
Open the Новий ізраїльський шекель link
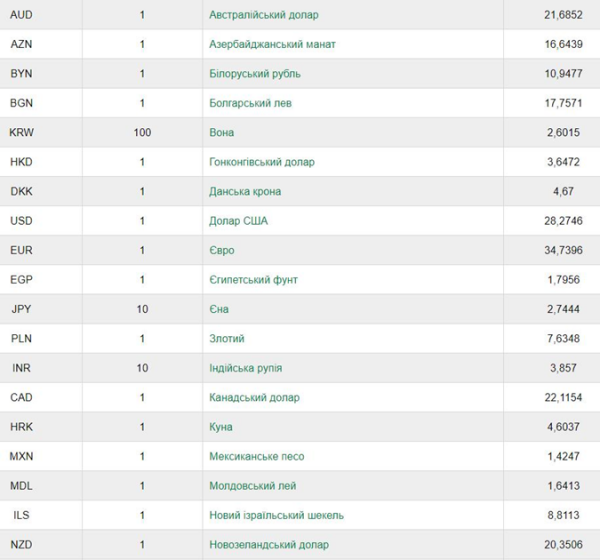(276, 515)
